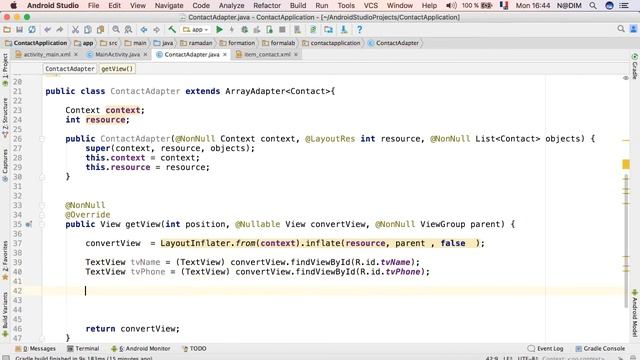Click the yellow warning marker on right stripe

(626, 164)
